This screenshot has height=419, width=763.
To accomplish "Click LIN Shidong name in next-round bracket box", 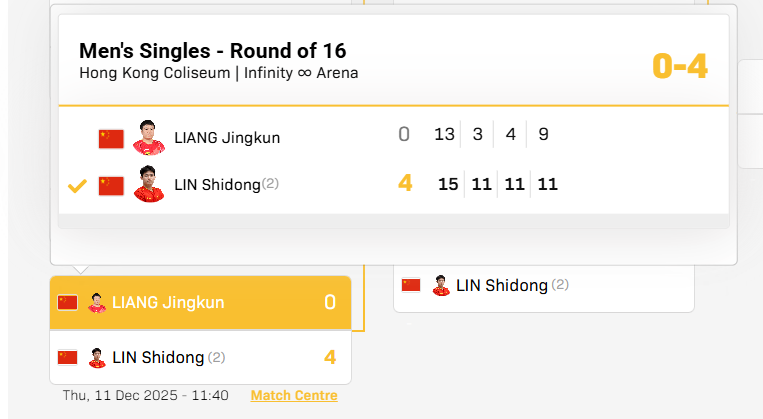I will click(502, 285).
